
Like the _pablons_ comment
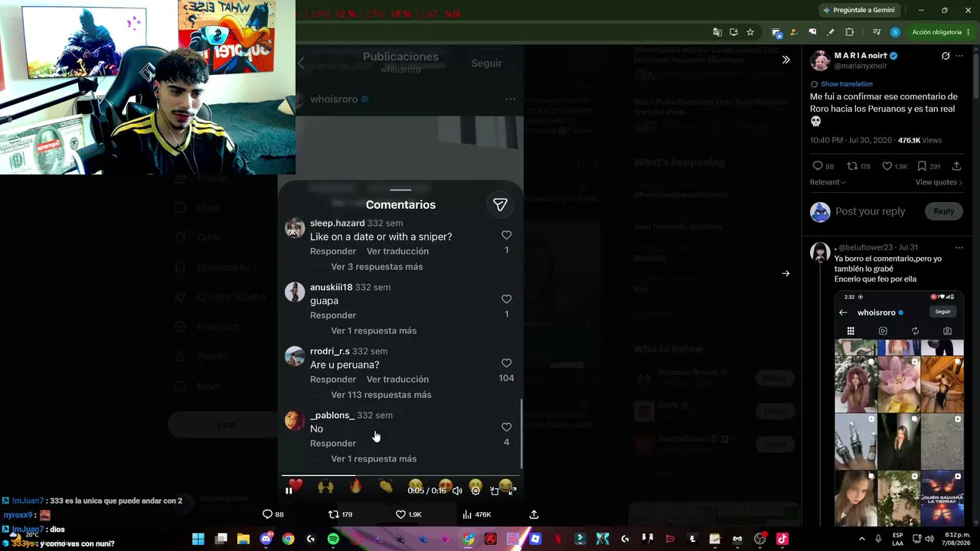point(506,427)
